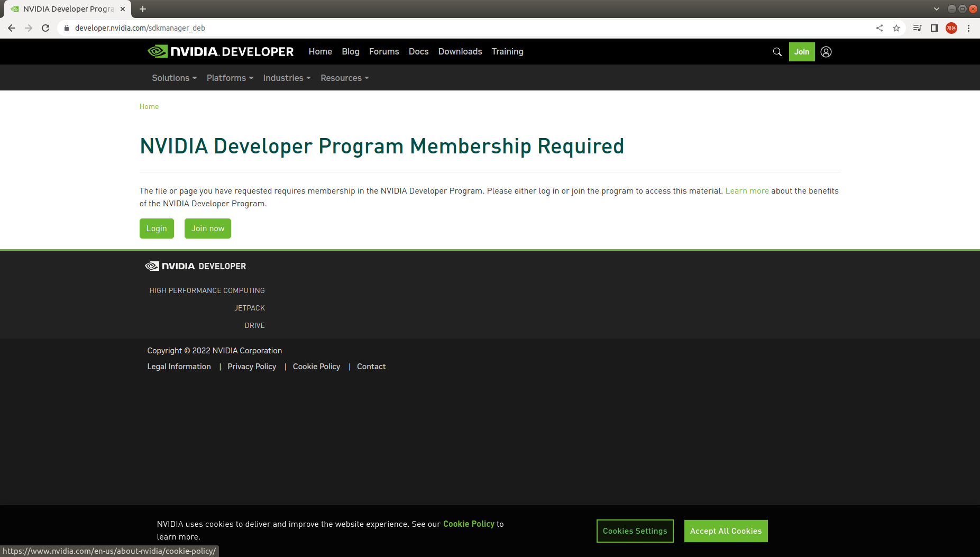This screenshot has width=980, height=557.
Task: Open the Home nav menu item
Action: pos(320,51)
